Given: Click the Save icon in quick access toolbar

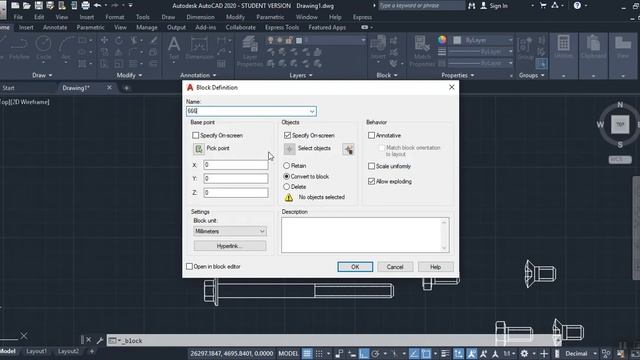Looking at the screenshot, I should point(39,5).
